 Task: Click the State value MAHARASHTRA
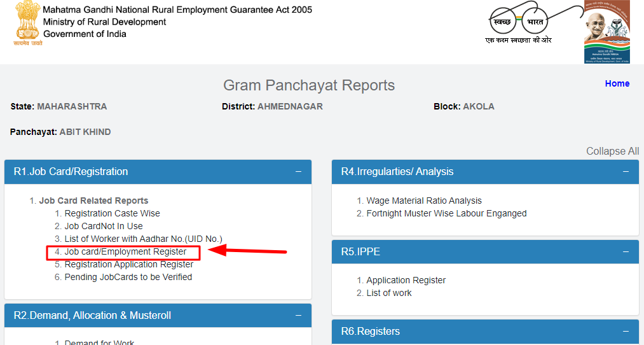(x=72, y=106)
